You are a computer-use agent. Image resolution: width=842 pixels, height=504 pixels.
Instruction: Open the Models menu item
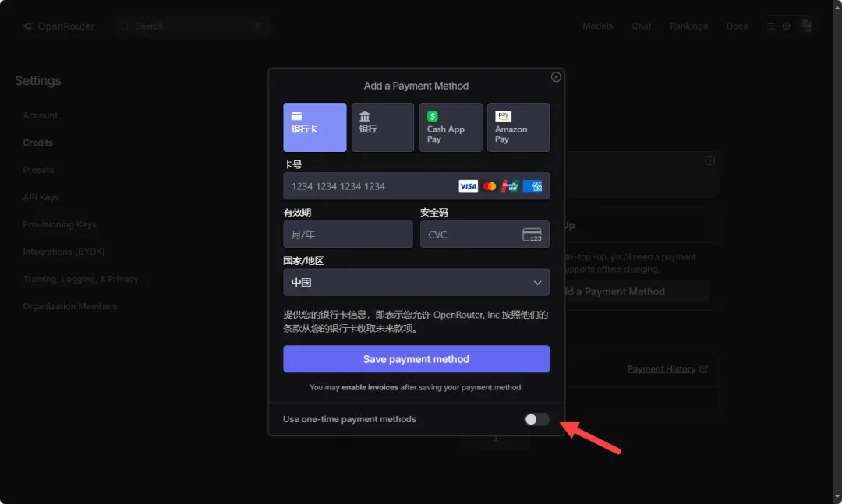(597, 26)
